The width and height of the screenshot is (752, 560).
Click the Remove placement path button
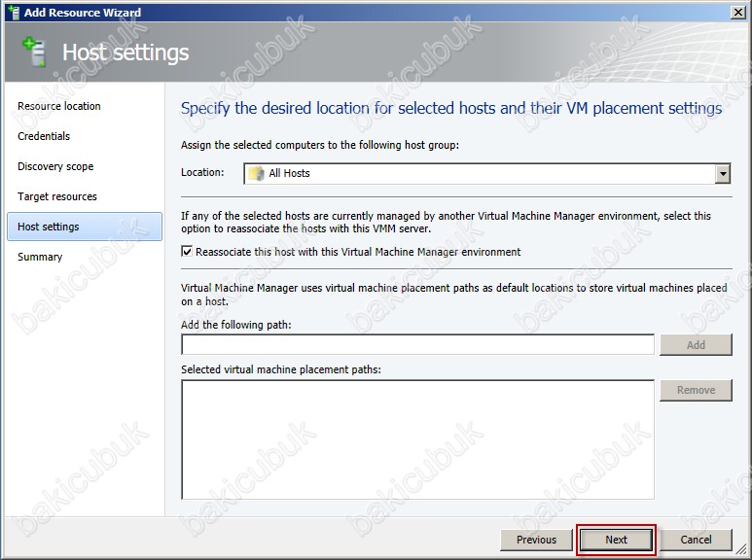(x=696, y=390)
